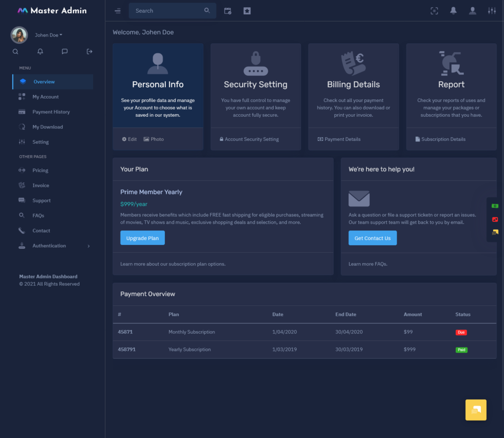Click the Johen Doe avatar picture
This screenshot has height=438, width=504.
19,35
